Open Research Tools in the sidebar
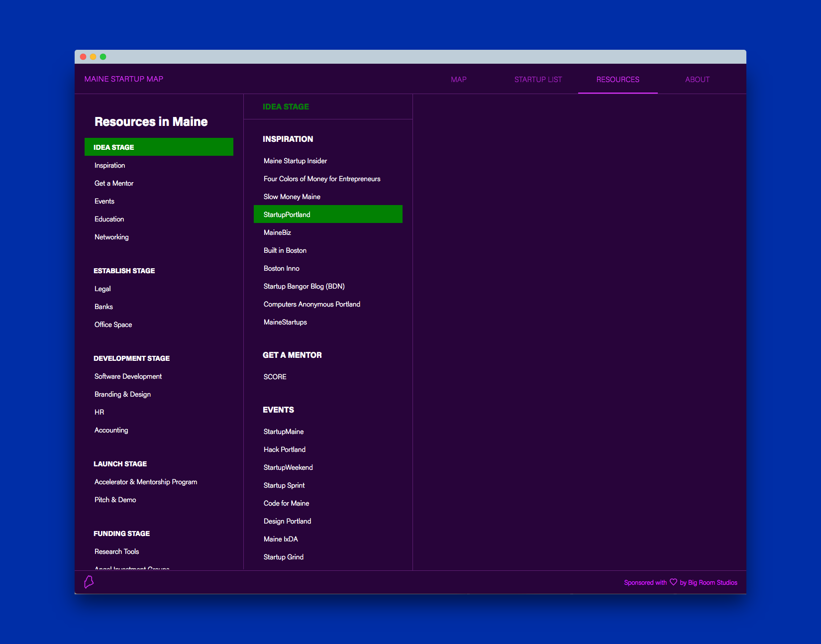Image resolution: width=821 pixels, height=644 pixels. [x=117, y=551]
